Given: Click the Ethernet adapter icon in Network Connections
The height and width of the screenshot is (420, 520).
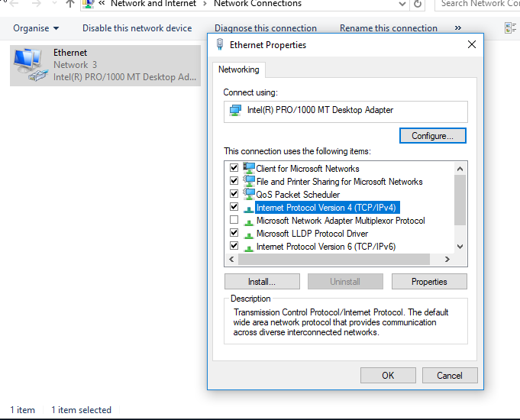Looking at the screenshot, I should point(31,65).
